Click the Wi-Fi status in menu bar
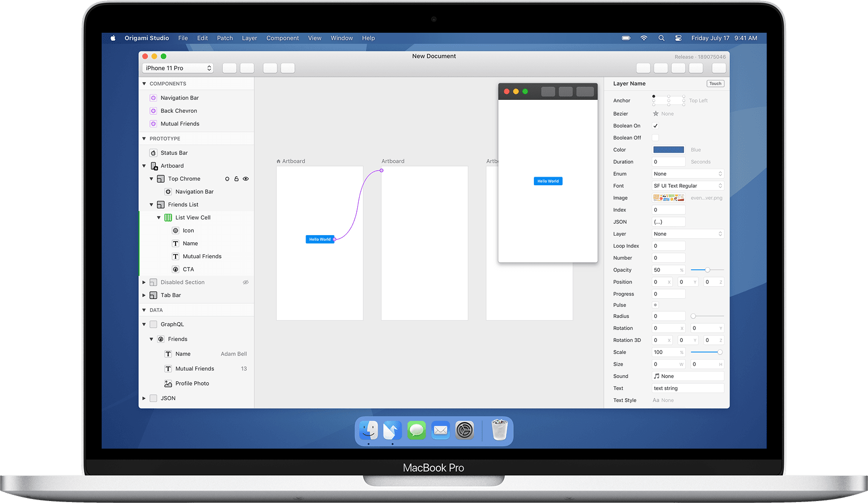This screenshot has width=868, height=503. pyautogui.click(x=644, y=38)
